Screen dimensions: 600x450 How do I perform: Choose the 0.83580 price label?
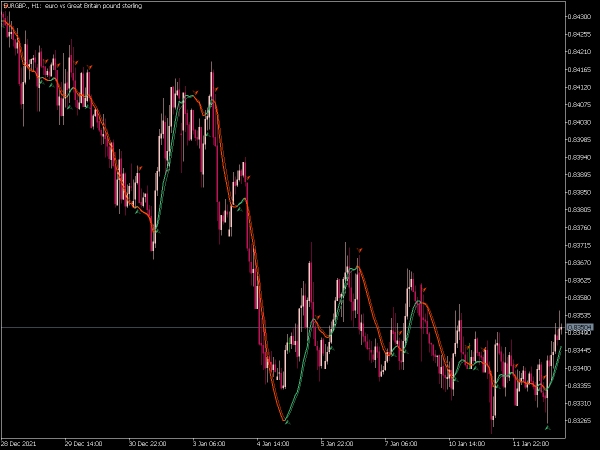pyautogui.click(x=579, y=298)
